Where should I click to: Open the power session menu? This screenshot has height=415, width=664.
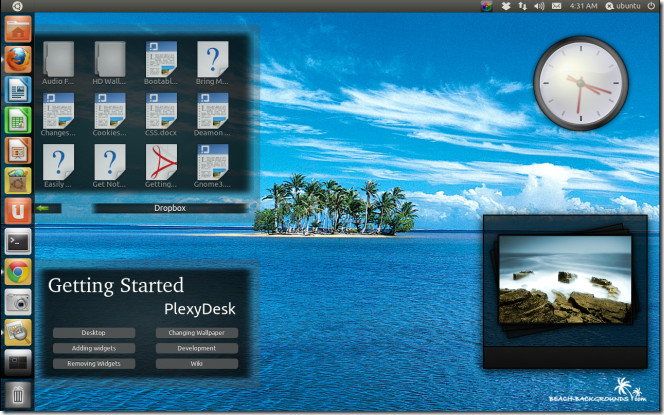point(651,6)
